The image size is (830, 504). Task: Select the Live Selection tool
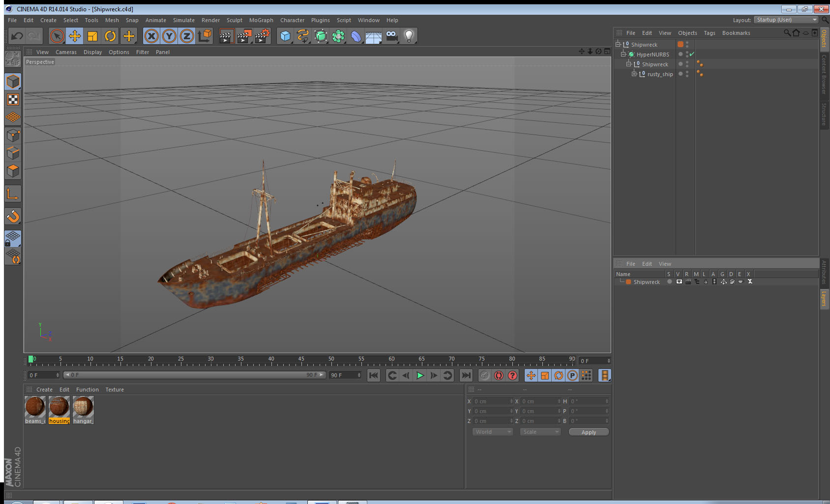[x=57, y=36]
